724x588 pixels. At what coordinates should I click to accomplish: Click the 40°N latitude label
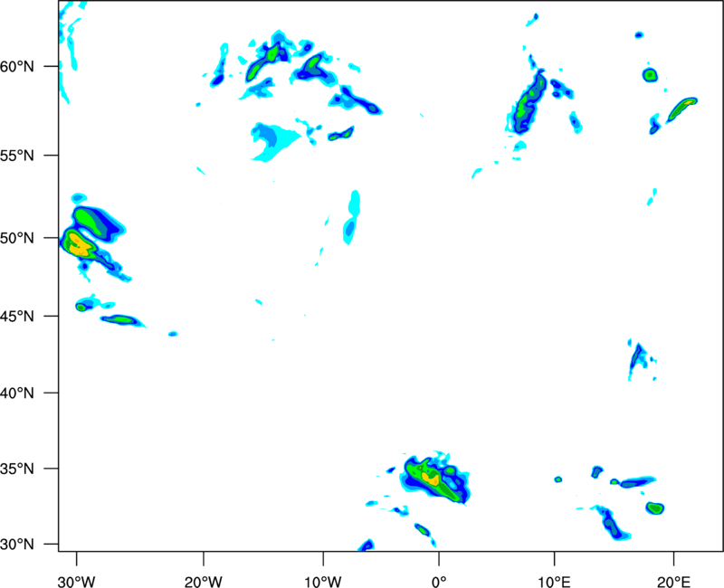[x=17, y=394]
